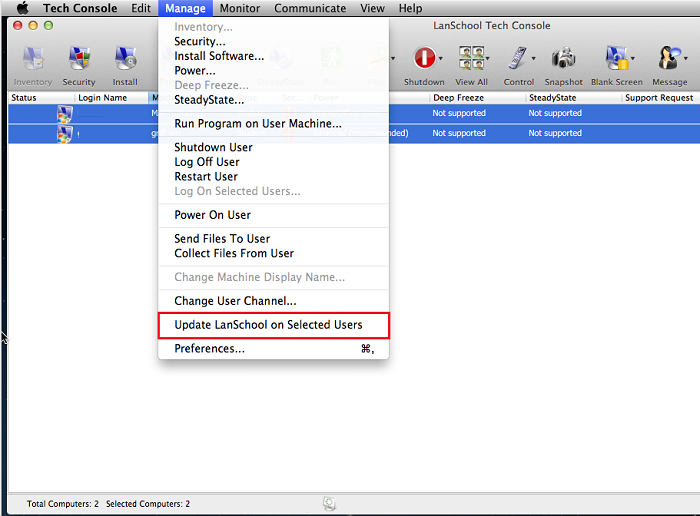The image size is (700, 516).
Task: Expand the Shutdown dropdown arrow
Action: click(x=441, y=58)
